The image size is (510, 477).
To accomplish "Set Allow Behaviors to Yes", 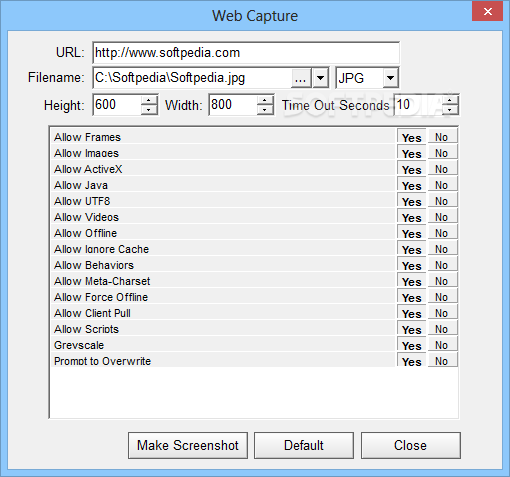I will pos(411,265).
